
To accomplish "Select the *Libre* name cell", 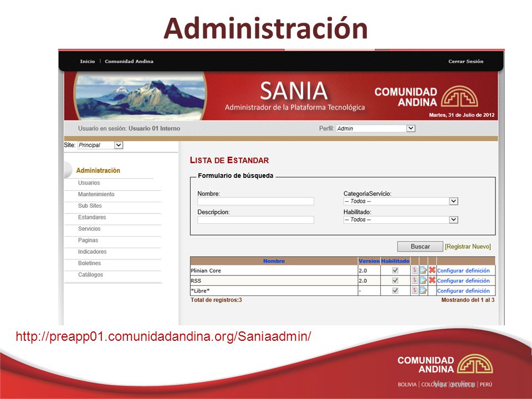I will coord(274,291).
